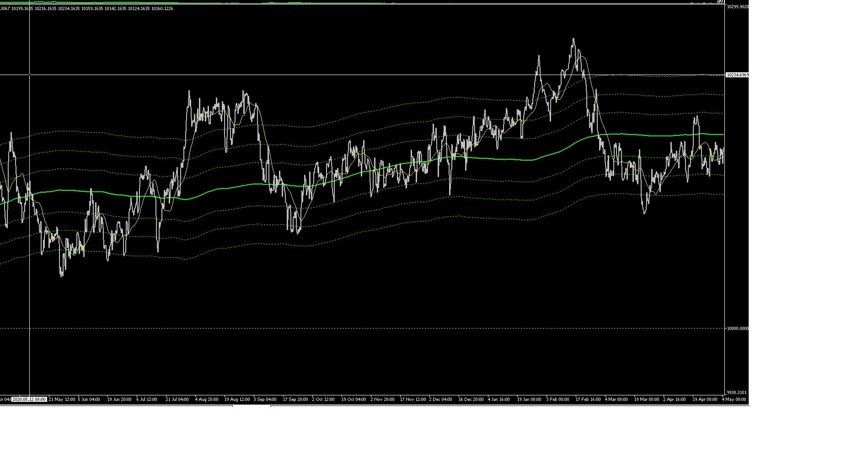Viewport: 868px width, 475px height.
Task: Click the indicator value 10216.1635 in header
Action: (46, 9)
